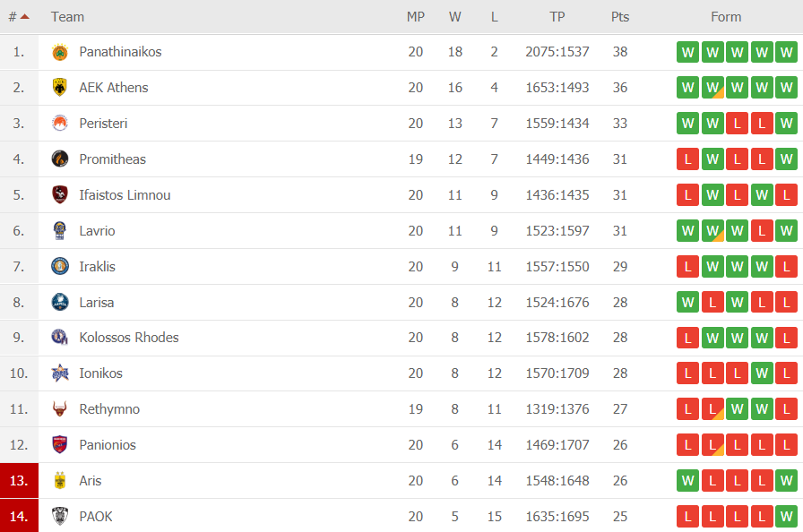The width and height of the screenshot is (803, 532).
Task: Click the Ifaistos Limnou team logo
Action: [x=60, y=195]
